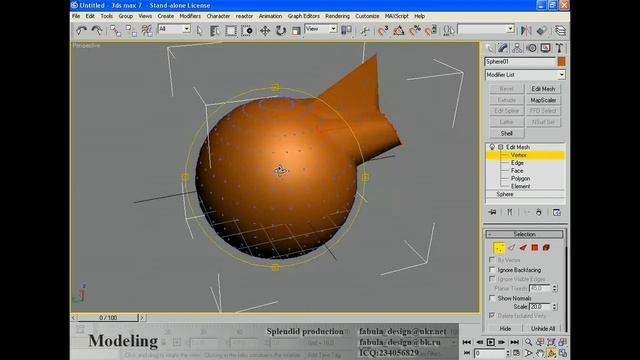Click Polygon selection level square icon
640x360 pixels.
[x=535, y=248]
